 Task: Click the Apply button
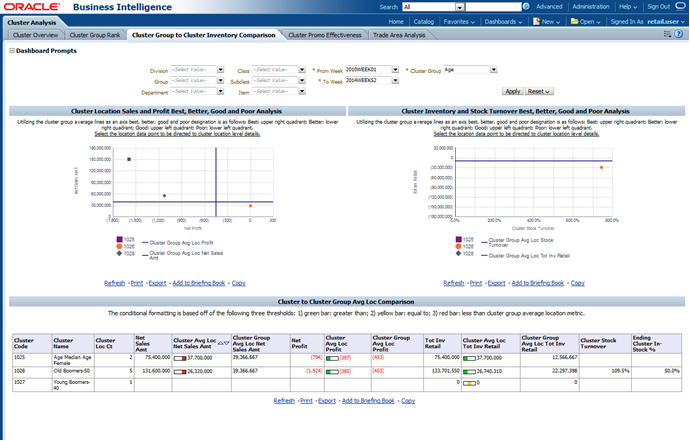pos(513,91)
